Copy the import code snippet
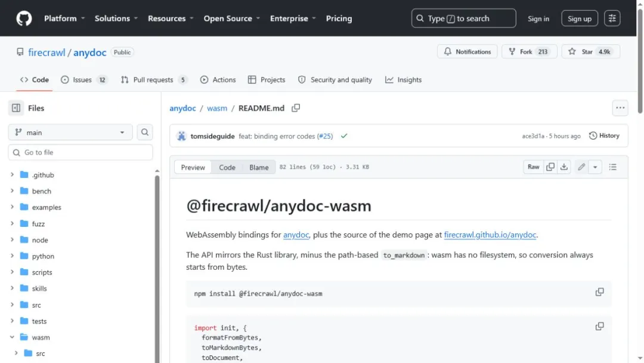 (x=600, y=327)
